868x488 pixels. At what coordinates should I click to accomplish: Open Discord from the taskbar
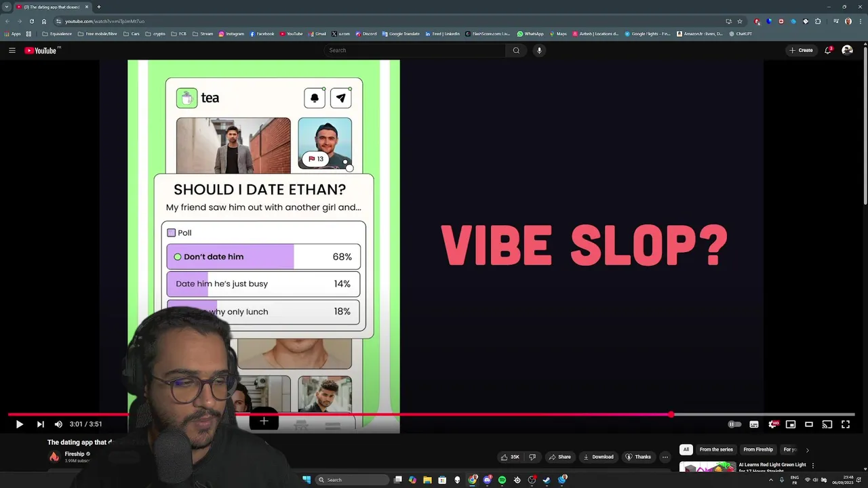(x=487, y=480)
